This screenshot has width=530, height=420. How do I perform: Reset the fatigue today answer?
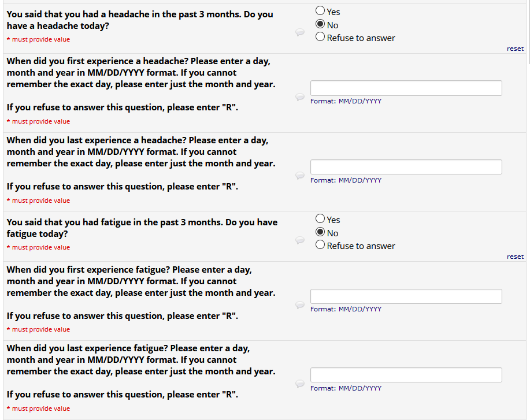[515, 257]
